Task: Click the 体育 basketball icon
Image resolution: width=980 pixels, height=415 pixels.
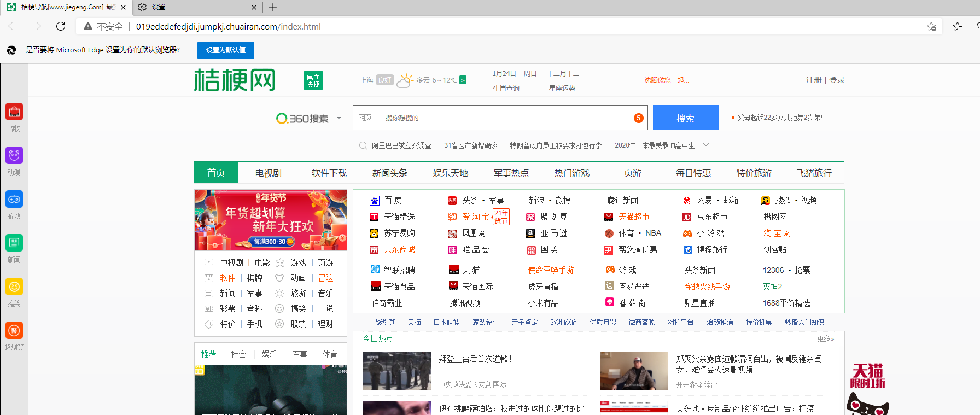Action: click(x=609, y=233)
